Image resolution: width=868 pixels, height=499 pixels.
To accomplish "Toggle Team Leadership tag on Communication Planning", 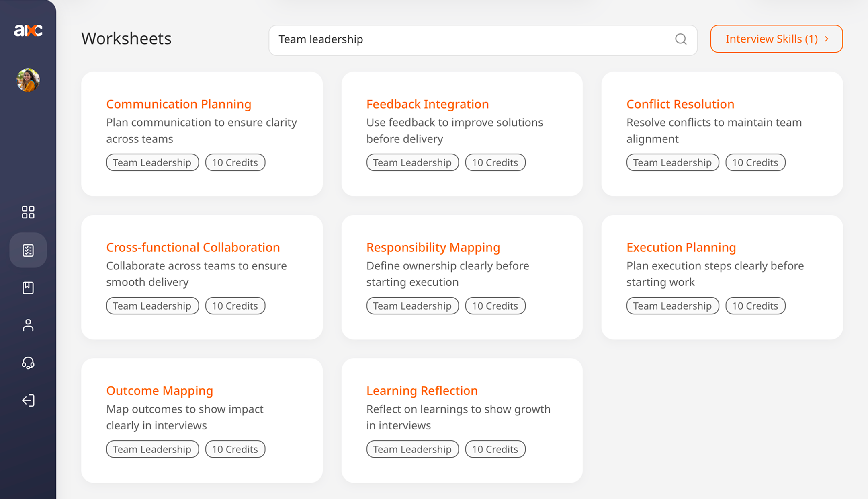I will (x=152, y=162).
